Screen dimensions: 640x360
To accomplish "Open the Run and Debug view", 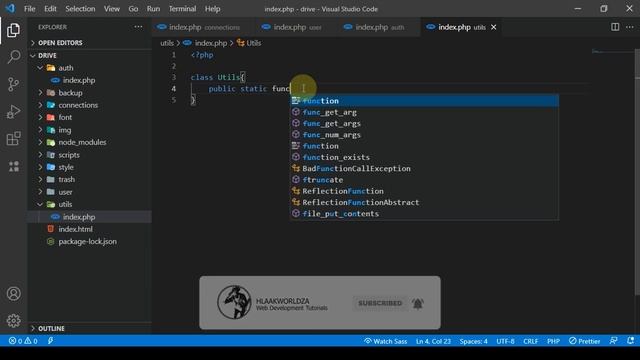I will coord(13,111).
